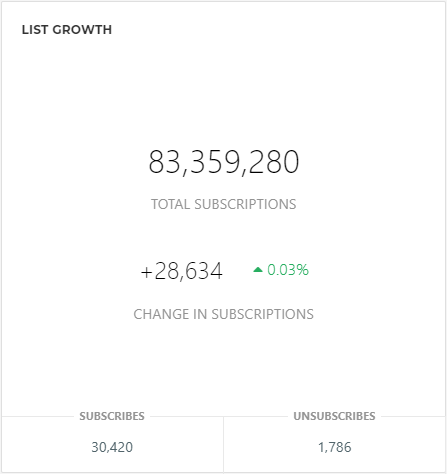Click the TOTAL SUBSCRIPTIONS label
The height and width of the screenshot is (474, 447).
tap(224, 204)
